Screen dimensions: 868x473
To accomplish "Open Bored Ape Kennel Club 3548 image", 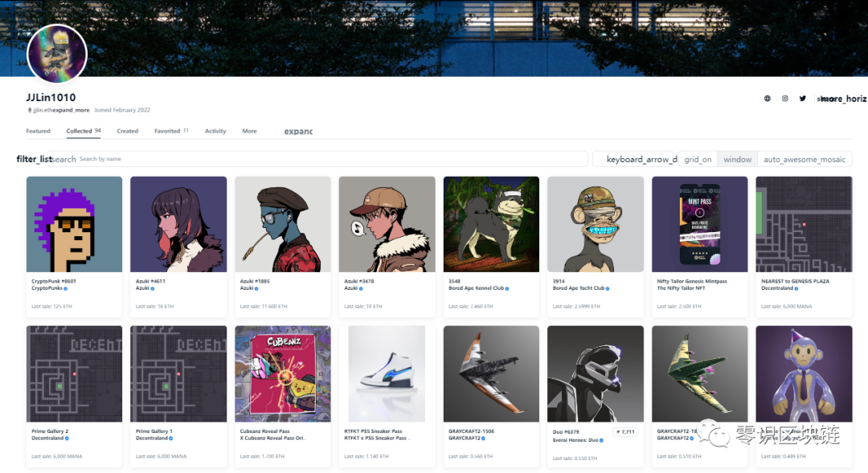I will 491,224.
